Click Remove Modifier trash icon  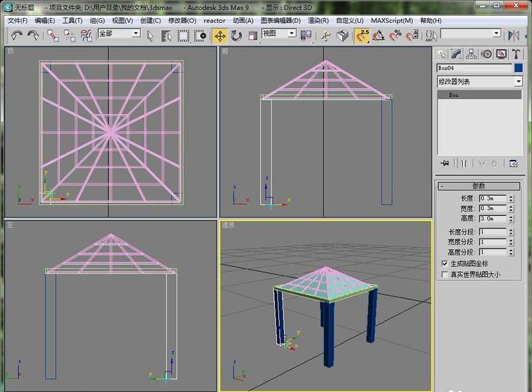click(494, 164)
